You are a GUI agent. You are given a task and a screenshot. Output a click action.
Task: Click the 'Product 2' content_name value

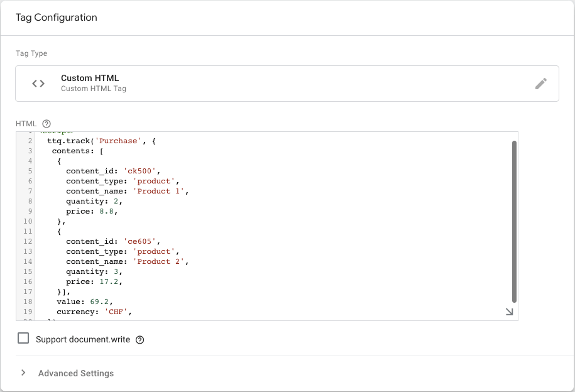[158, 261]
